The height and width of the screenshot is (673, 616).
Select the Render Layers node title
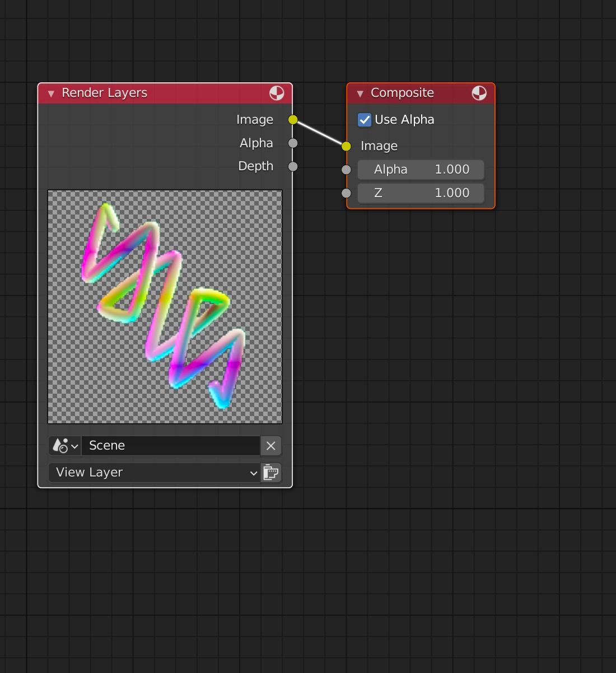point(104,93)
